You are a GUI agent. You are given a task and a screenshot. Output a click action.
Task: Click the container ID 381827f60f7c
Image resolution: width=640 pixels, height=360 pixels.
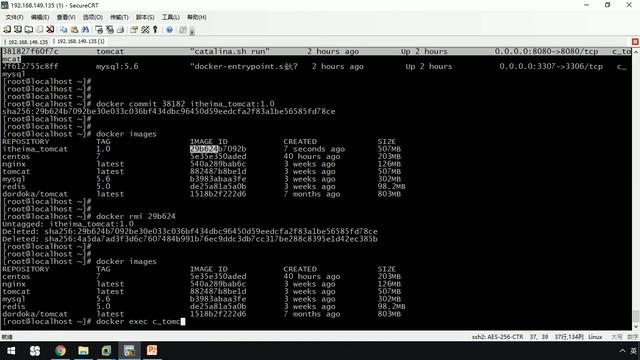click(30, 51)
